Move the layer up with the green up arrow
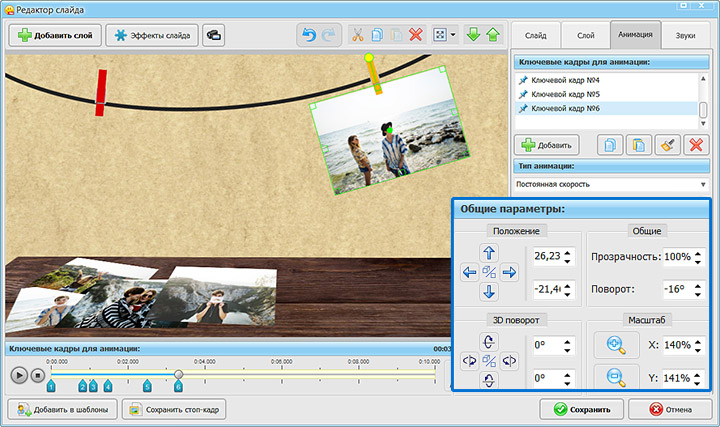 click(493, 35)
